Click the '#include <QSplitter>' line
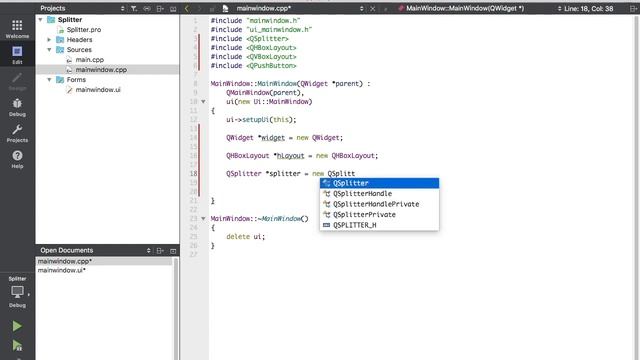Image resolution: width=640 pixels, height=360 pixels. [x=249, y=39]
